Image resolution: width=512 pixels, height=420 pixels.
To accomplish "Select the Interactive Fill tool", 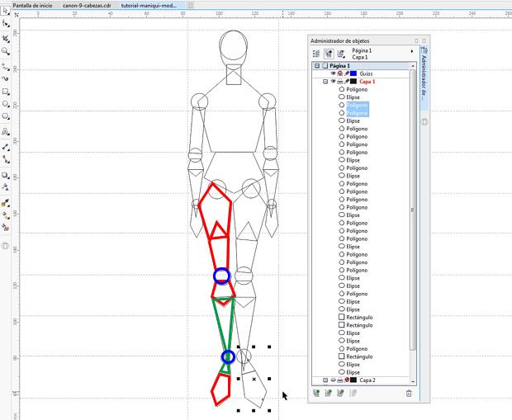I will pos(5,215).
